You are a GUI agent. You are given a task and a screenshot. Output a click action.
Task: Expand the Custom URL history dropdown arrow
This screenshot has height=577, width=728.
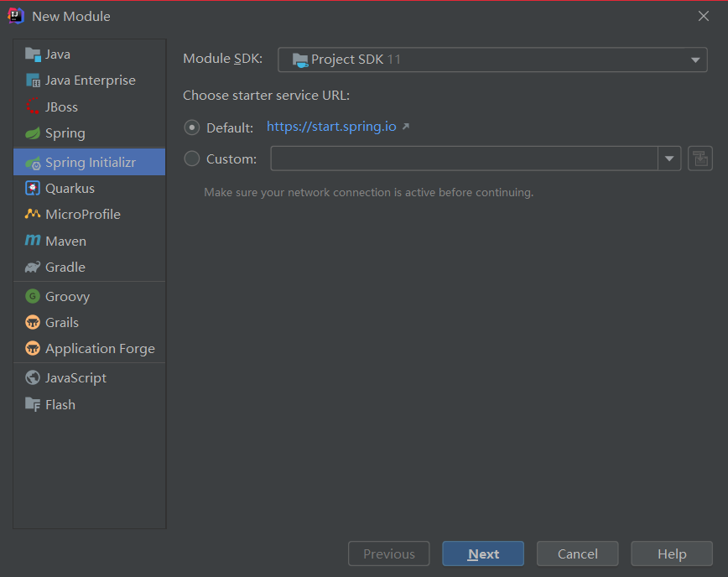(x=669, y=159)
